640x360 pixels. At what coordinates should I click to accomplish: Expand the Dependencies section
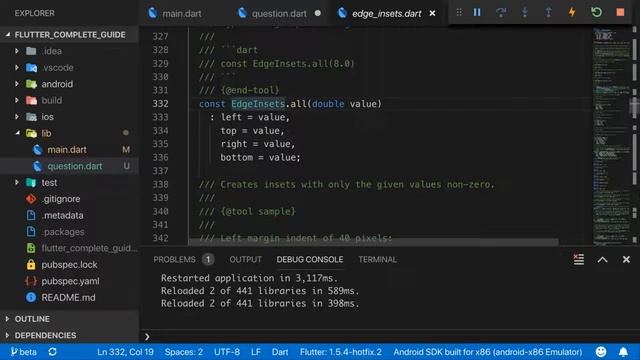pyautogui.click(x=69, y=335)
